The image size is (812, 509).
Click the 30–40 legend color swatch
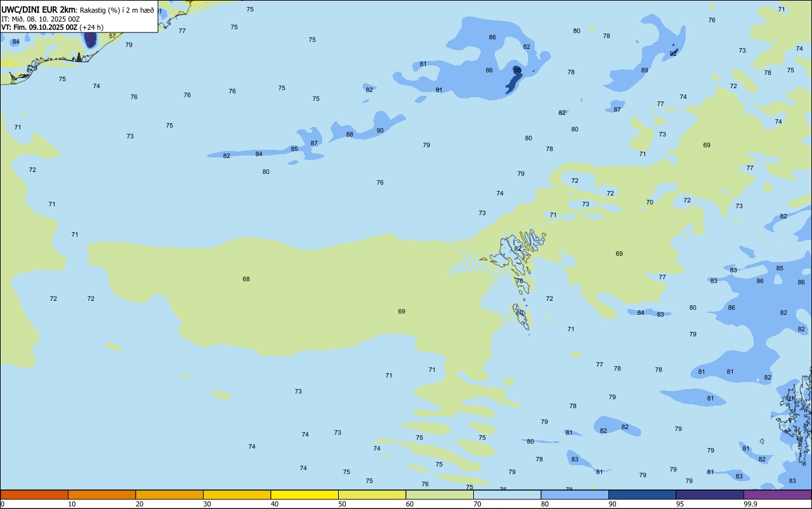pos(237,494)
